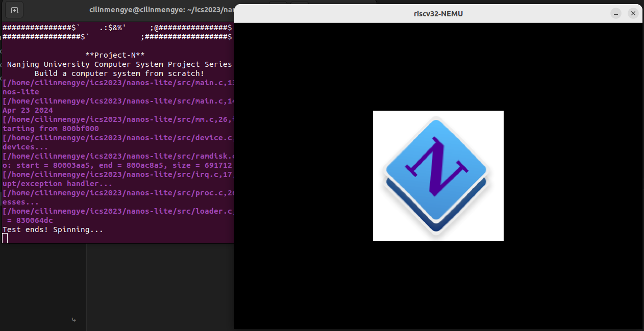Open a new tab in the terminal

(14, 10)
